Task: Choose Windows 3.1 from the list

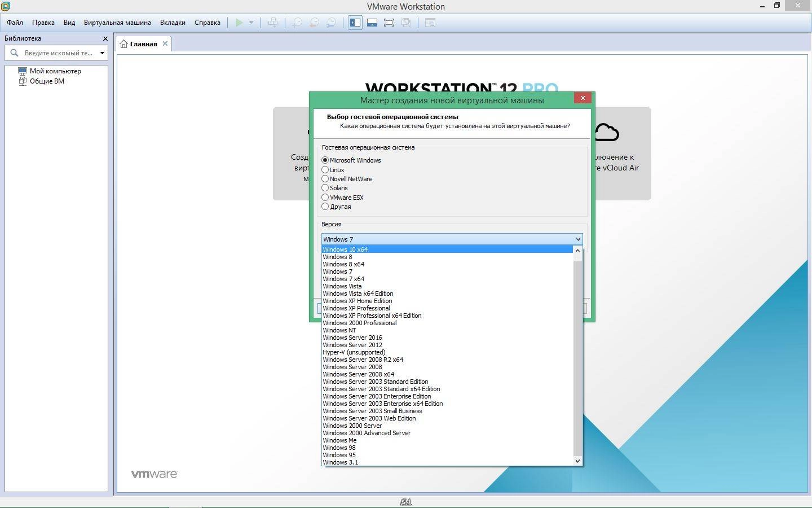Action: click(x=447, y=462)
